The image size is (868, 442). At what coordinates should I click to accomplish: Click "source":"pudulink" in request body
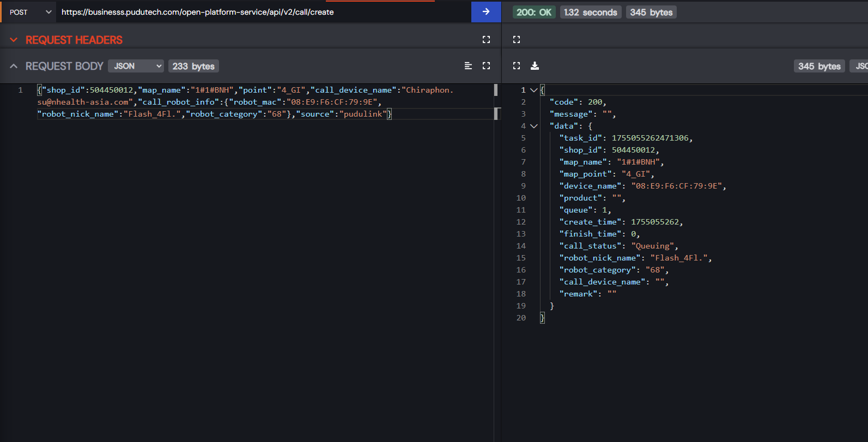click(342, 114)
